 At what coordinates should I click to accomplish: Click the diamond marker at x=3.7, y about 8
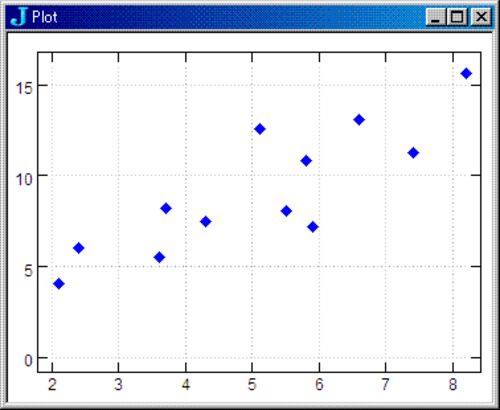166,208
